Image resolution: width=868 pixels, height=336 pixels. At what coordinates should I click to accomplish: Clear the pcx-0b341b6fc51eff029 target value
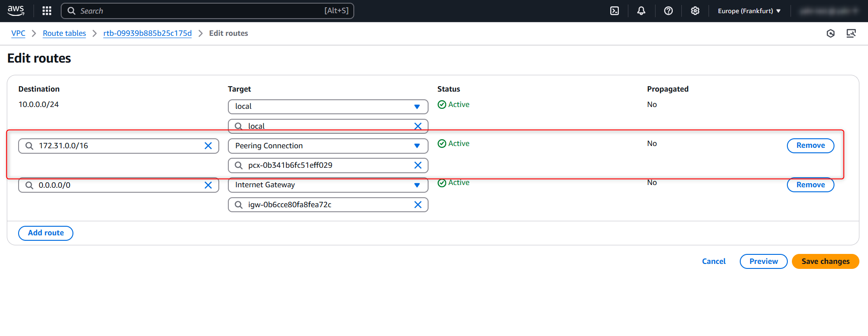(418, 166)
